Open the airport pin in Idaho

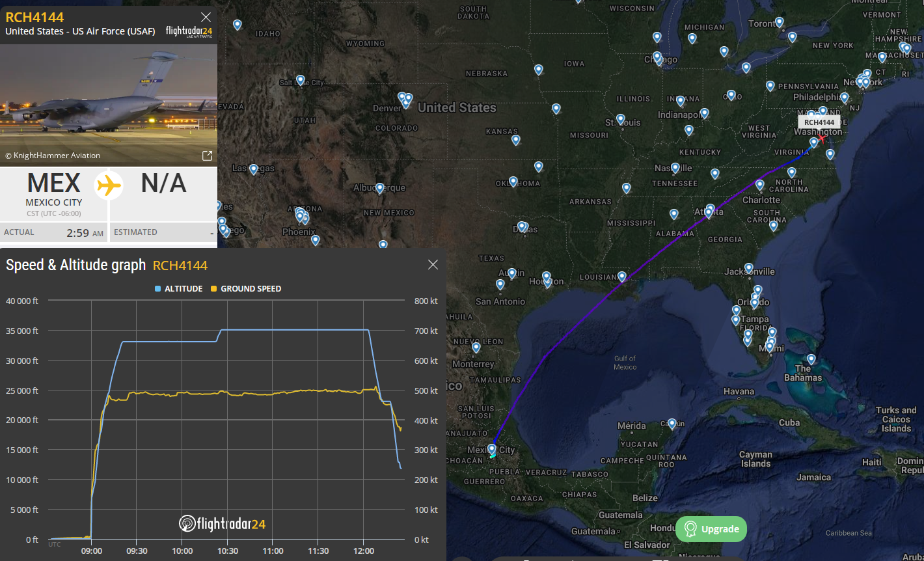click(x=238, y=25)
